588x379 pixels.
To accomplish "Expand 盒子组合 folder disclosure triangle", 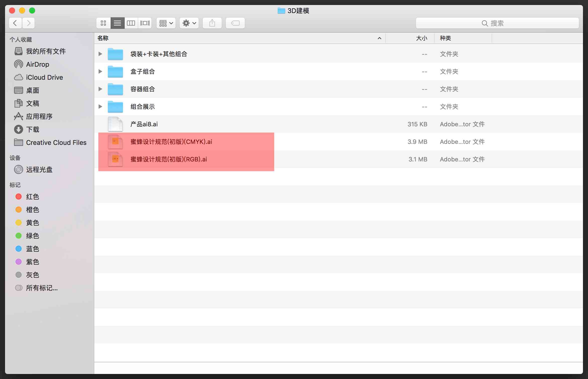I will click(101, 71).
